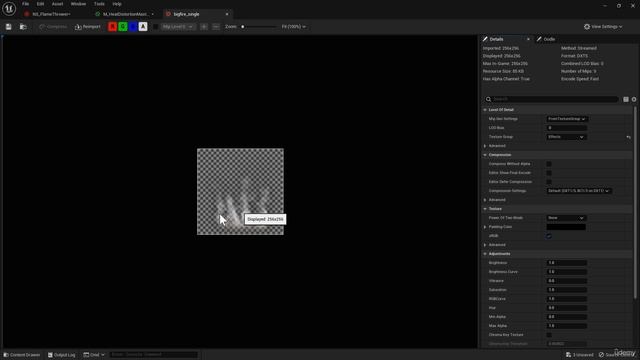Switch to the M_HeatDistortionMask tab
The width and height of the screenshot is (640, 360).
pos(124,14)
